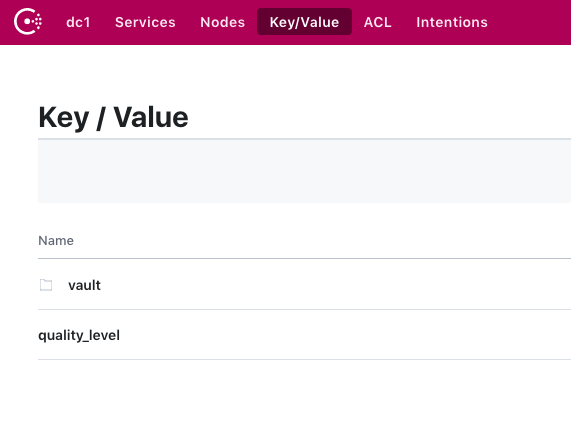Viewport: 571px width, 427px height.
Task: Click blank page area below quality_level row
Action: click(304, 393)
